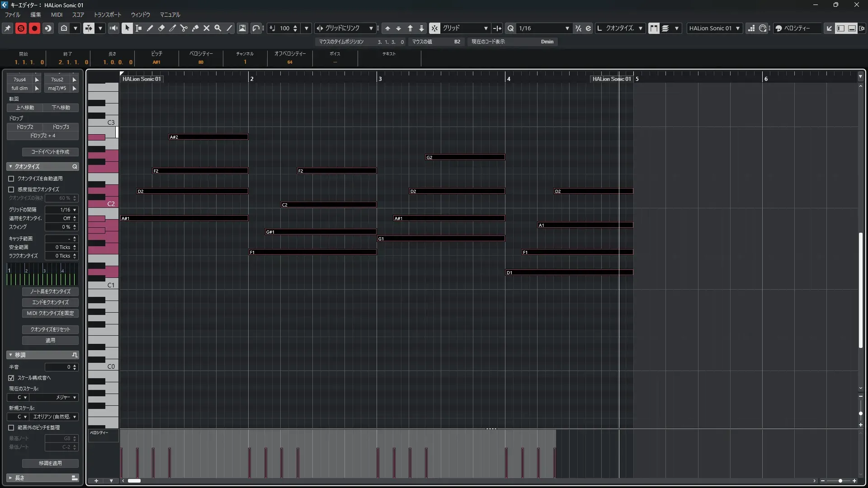Click the クオンタイズをリセット button
Image resolution: width=868 pixels, height=488 pixels.
pos(50,329)
